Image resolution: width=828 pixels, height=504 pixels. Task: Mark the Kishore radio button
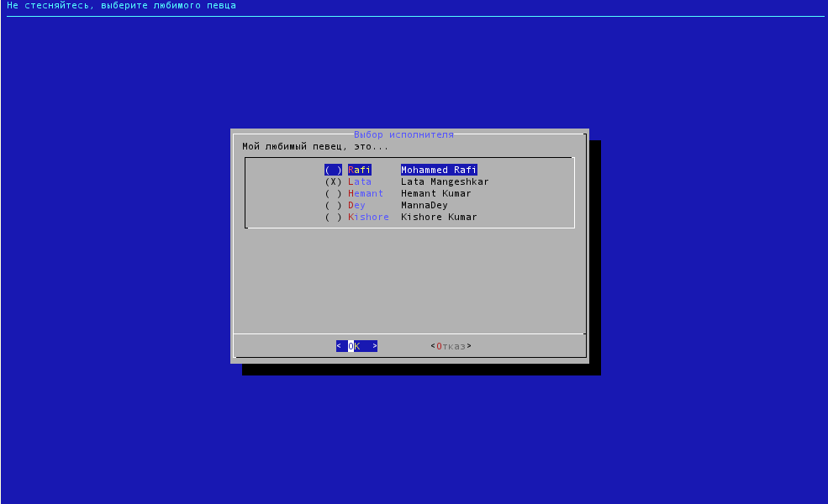(334, 217)
